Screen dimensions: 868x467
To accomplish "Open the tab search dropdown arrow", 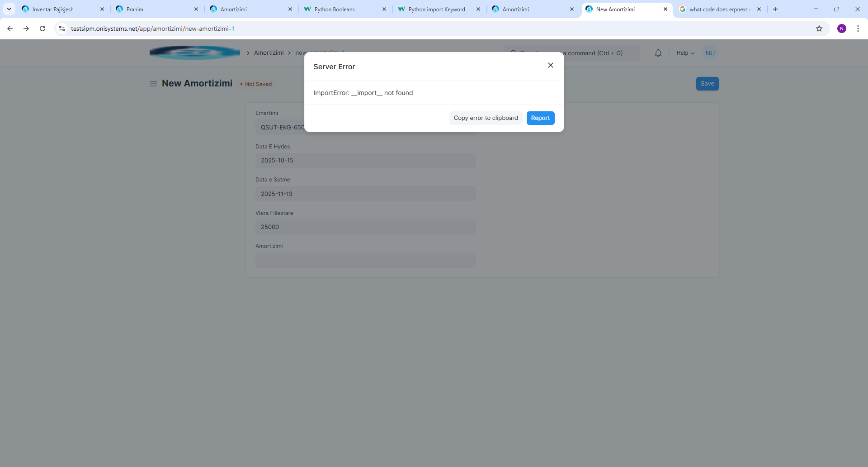I will (9, 9).
